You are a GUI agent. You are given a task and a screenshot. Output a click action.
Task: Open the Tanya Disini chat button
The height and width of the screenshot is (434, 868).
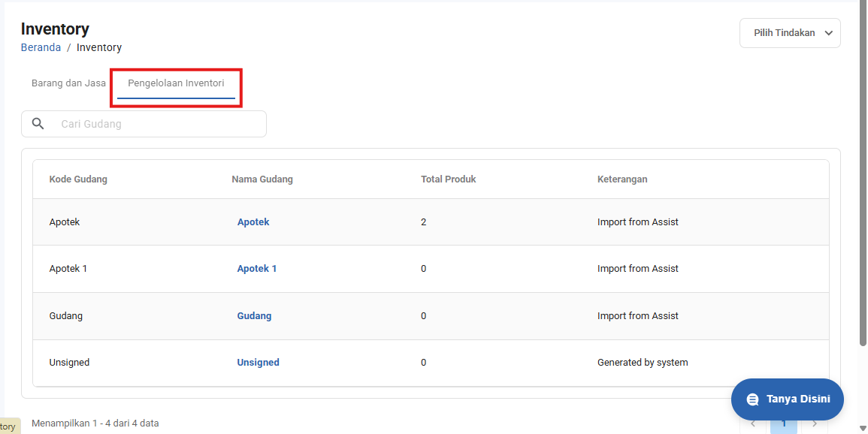pyautogui.click(x=787, y=399)
